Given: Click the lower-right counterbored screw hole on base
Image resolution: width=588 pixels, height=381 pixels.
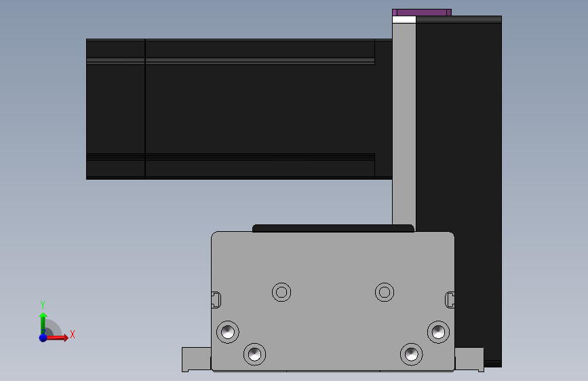Looking at the screenshot, I should (x=412, y=354).
